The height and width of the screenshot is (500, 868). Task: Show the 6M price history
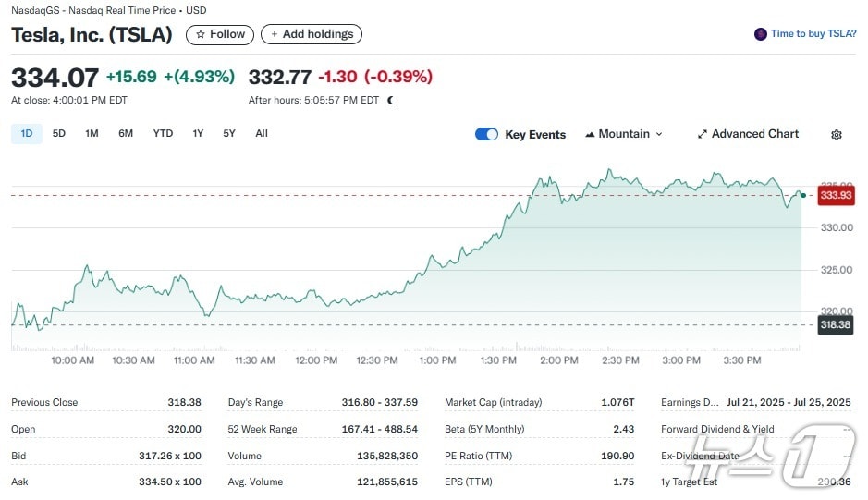126,134
